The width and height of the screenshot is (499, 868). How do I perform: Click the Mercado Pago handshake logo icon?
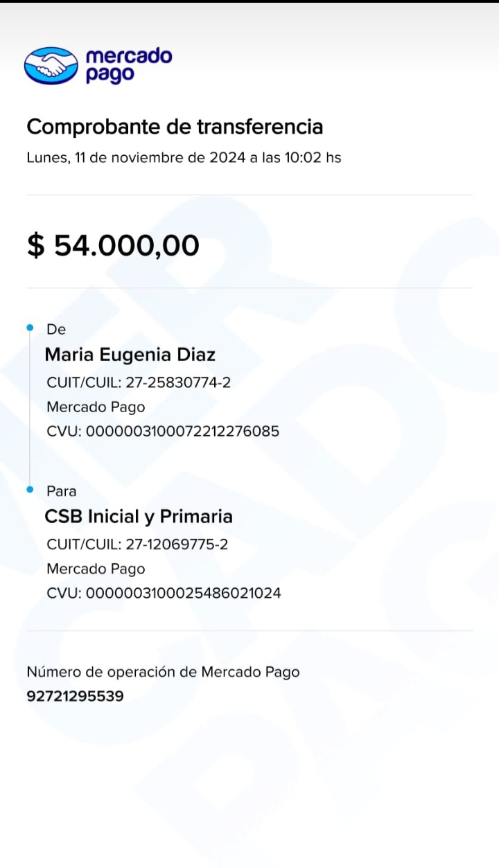coord(51,66)
